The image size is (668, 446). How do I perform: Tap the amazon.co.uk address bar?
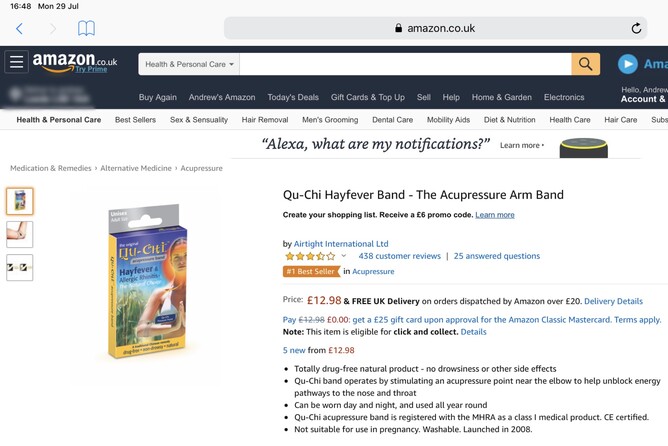pos(435,28)
